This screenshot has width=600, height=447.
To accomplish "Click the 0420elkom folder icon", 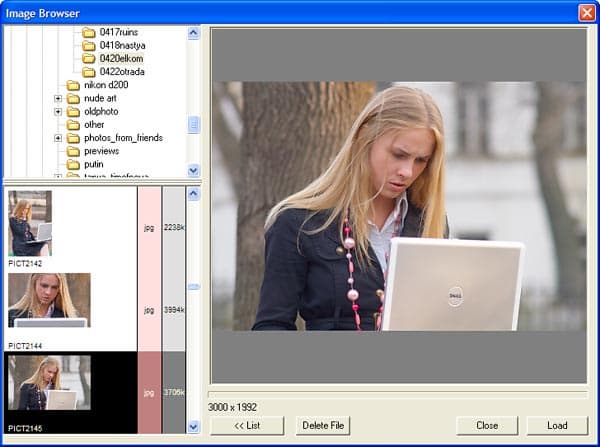I will (x=89, y=59).
